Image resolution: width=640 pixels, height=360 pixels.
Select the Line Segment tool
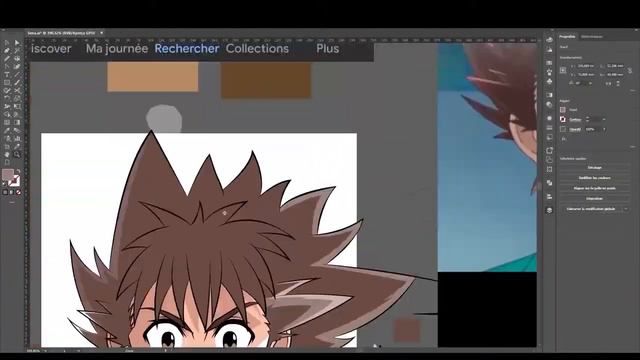(17, 74)
